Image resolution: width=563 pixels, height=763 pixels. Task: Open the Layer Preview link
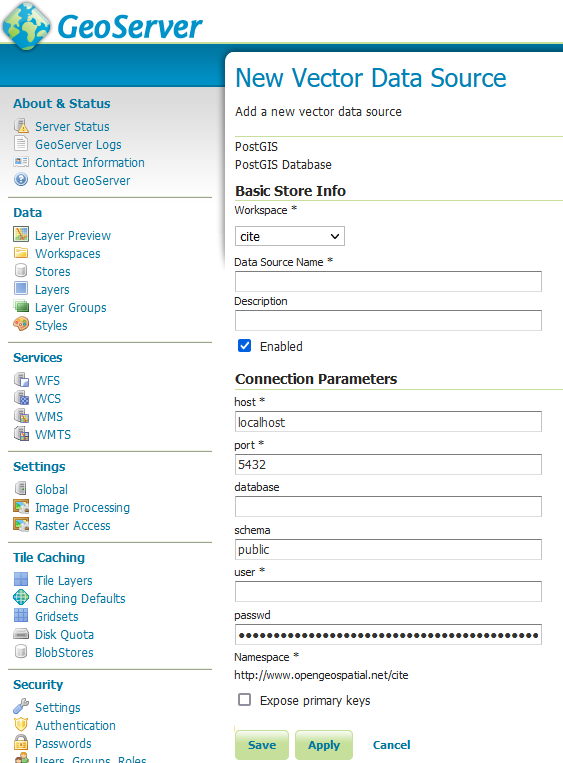(x=73, y=236)
